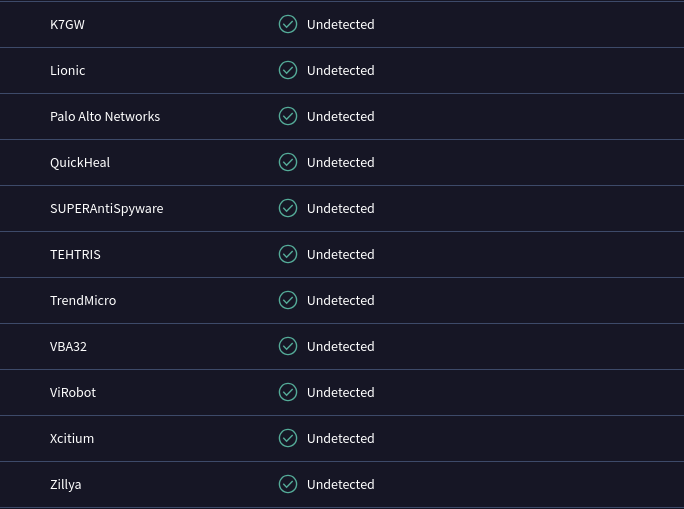
Task: Select the Xcitium checkmark icon
Action: [288, 438]
